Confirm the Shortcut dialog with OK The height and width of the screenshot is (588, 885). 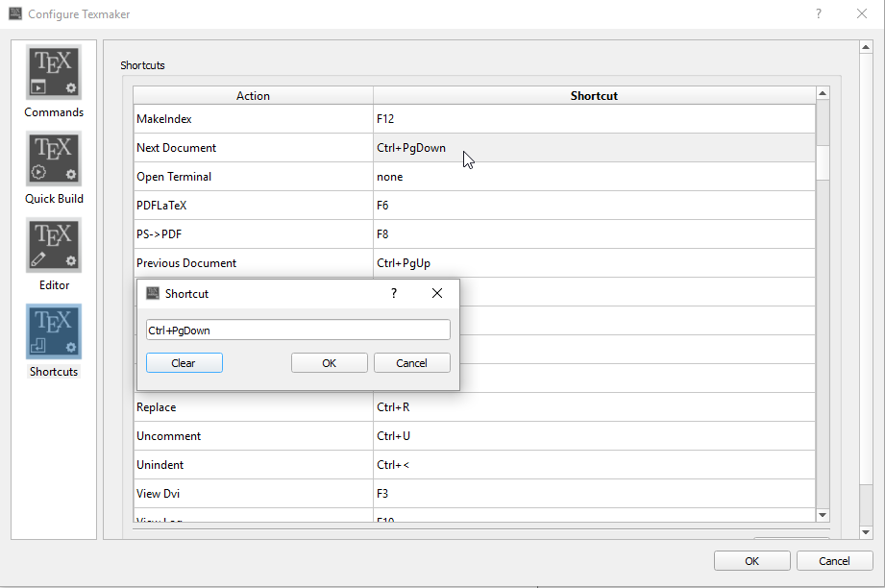(329, 363)
